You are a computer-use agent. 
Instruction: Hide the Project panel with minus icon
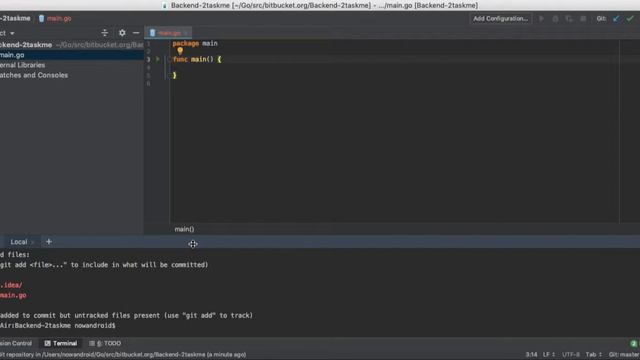tap(136, 33)
